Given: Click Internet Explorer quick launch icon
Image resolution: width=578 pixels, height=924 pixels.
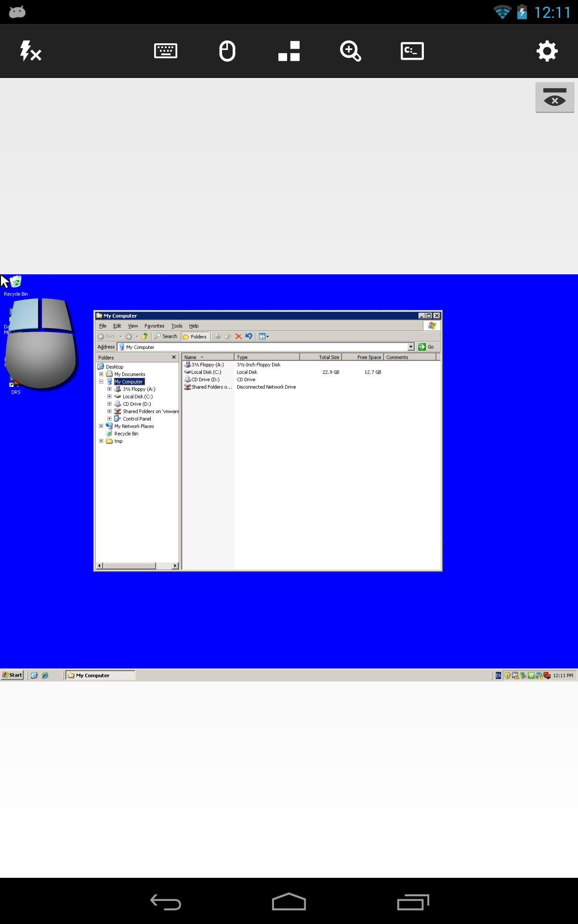Looking at the screenshot, I should [x=45, y=675].
